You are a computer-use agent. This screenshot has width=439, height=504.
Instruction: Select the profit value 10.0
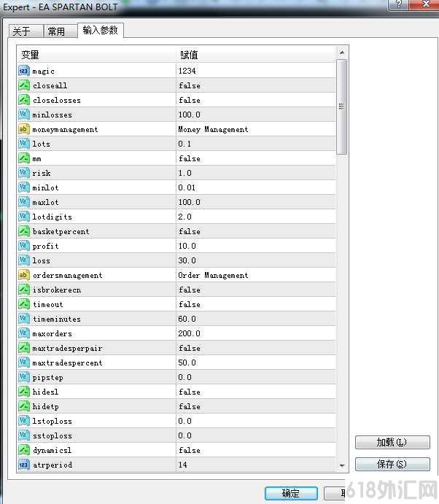tap(187, 246)
